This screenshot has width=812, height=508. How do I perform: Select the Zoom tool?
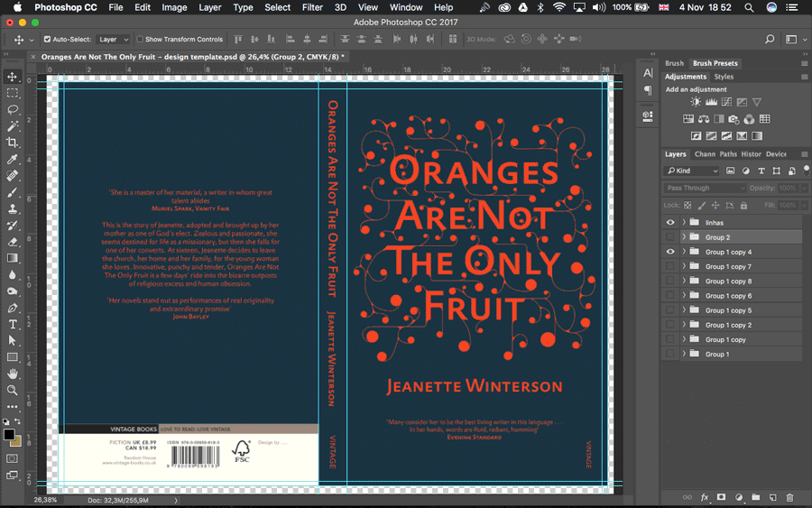click(x=13, y=391)
